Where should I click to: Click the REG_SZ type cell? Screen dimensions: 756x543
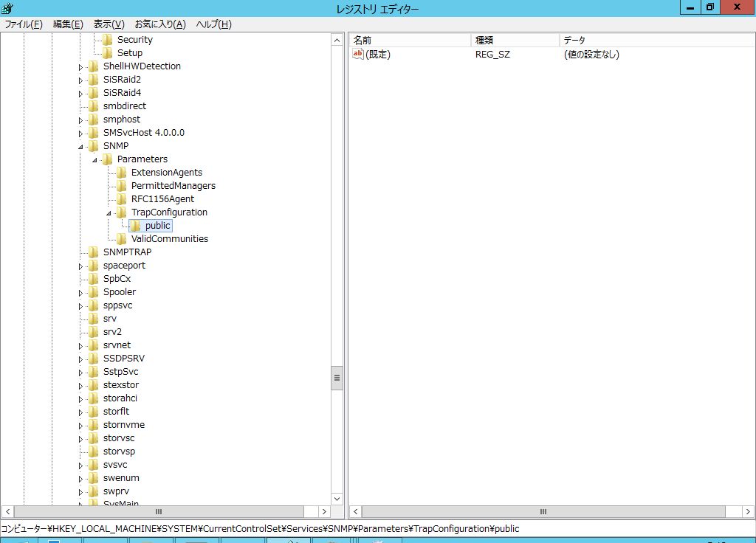pyautogui.click(x=492, y=55)
